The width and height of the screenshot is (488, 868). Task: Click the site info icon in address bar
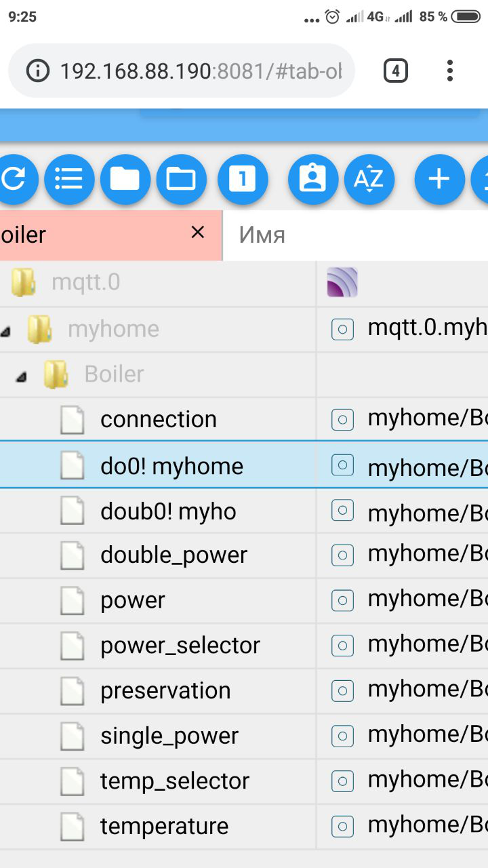37,70
